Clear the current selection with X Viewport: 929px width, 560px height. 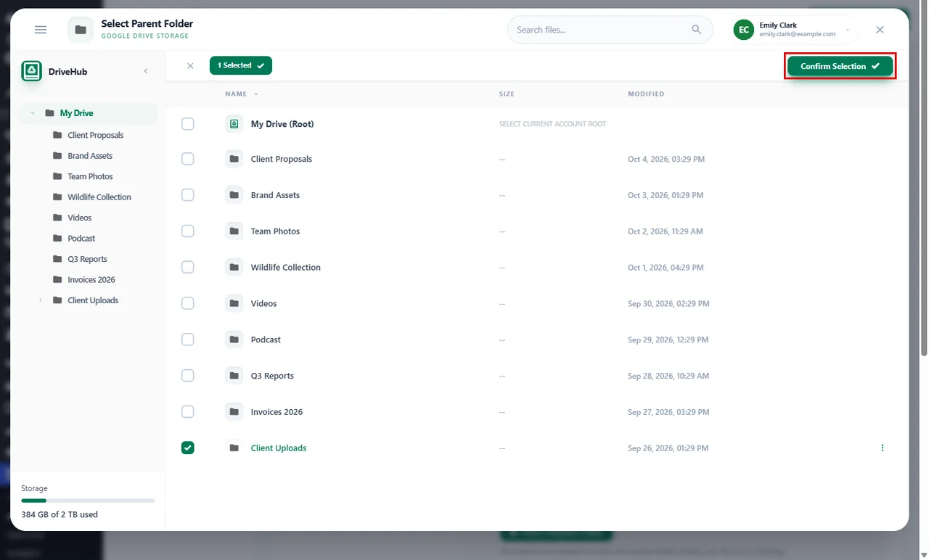coord(190,66)
